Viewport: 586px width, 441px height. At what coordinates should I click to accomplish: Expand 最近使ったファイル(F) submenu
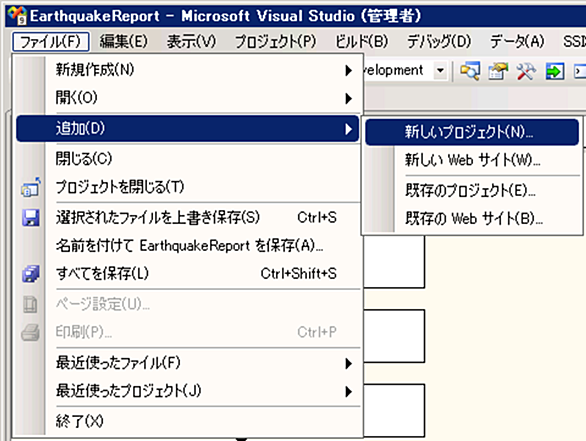pyautogui.click(x=188, y=363)
